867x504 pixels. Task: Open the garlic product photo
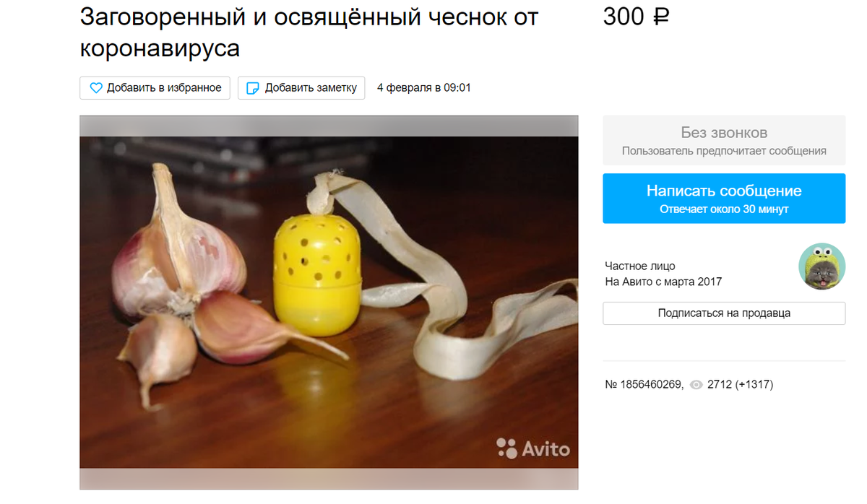[x=329, y=302]
